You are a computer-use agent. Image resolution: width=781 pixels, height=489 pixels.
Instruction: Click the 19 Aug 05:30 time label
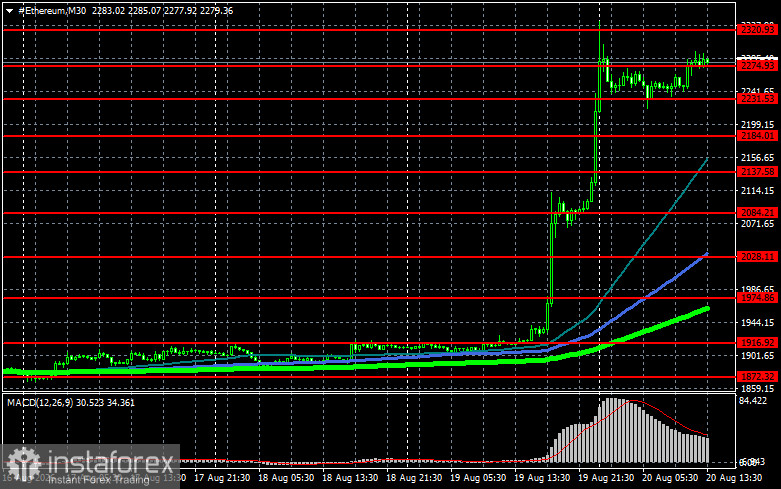pyautogui.click(x=478, y=478)
